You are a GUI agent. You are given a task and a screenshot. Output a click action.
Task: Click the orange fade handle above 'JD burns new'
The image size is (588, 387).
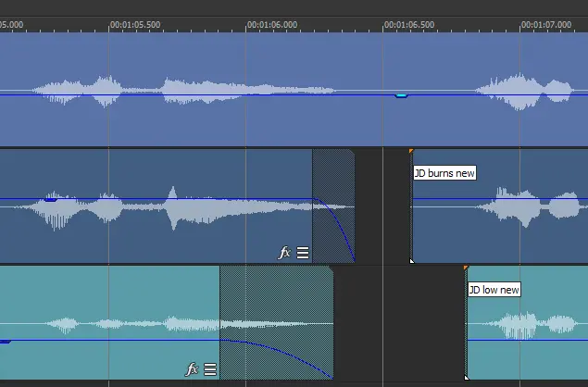tap(411, 151)
